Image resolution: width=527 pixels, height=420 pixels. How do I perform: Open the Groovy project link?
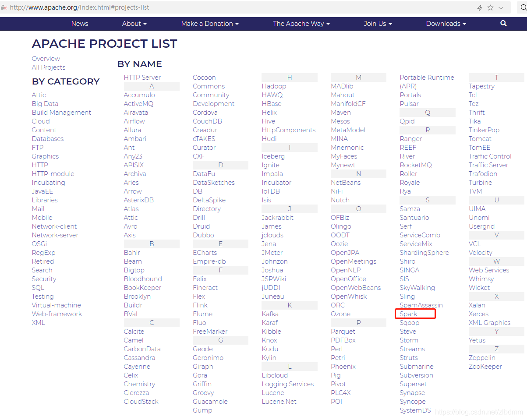203,393
